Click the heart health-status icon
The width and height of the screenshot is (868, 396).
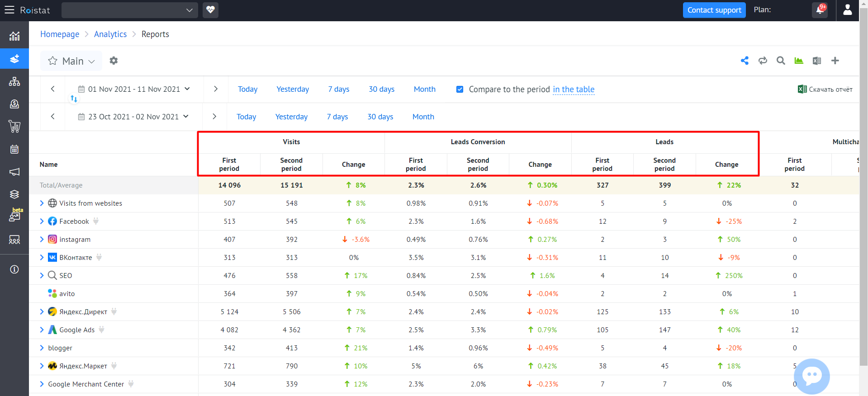pos(210,10)
